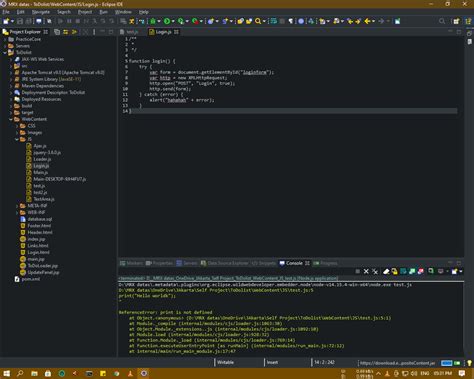Open Windows Start menu

6,373
